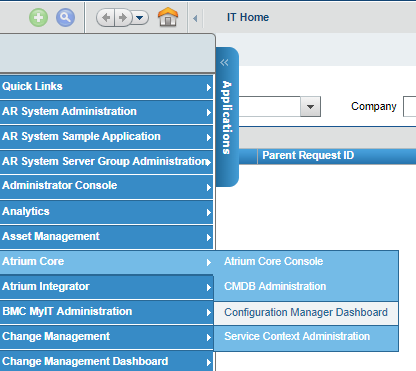The image size is (416, 371).
Task: Expand arrow on Change Management row
Action: 209,337
